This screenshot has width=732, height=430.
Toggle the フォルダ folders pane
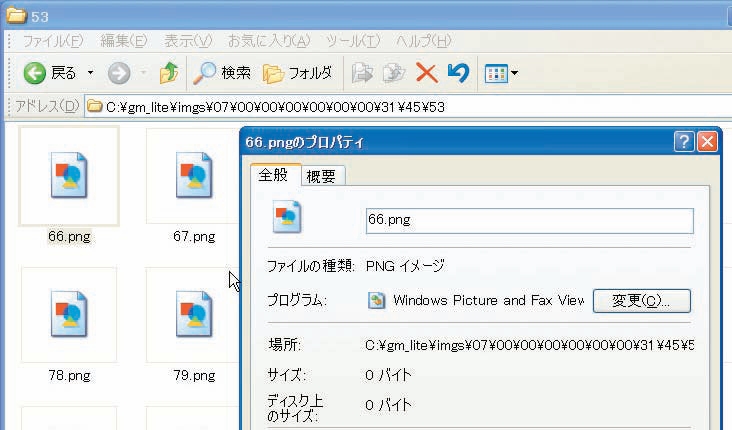pyautogui.click(x=297, y=73)
